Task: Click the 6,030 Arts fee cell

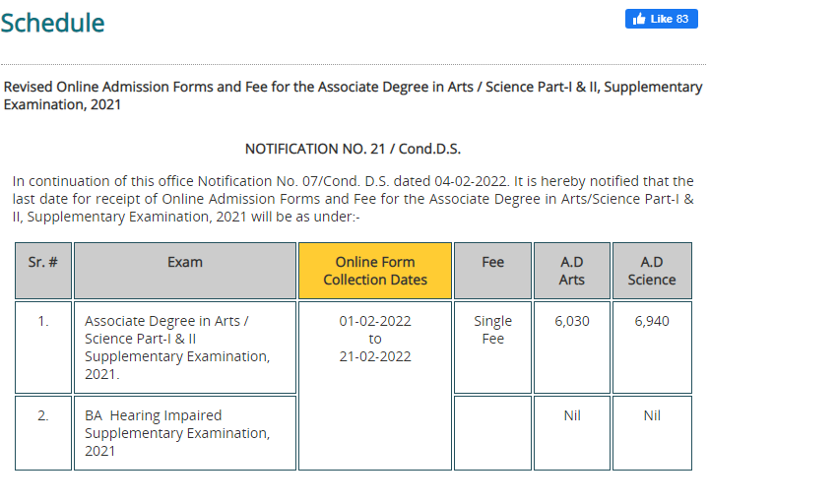Action: [x=572, y=347]
